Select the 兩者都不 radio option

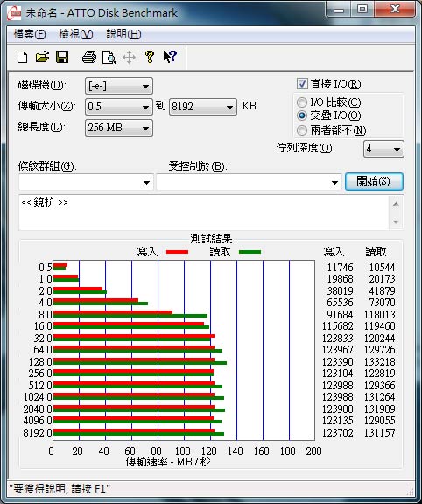point(302,130)
